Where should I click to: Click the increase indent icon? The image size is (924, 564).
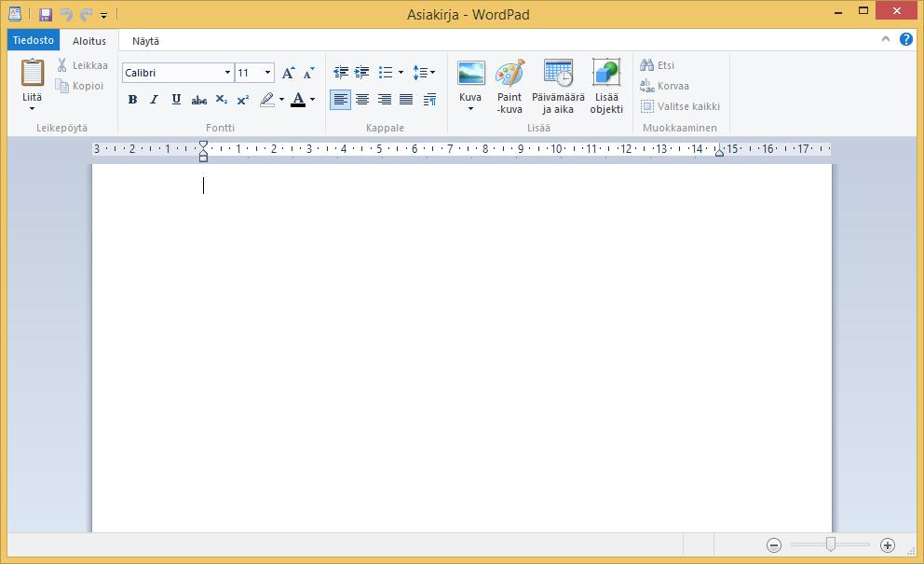tap(361, 73)
